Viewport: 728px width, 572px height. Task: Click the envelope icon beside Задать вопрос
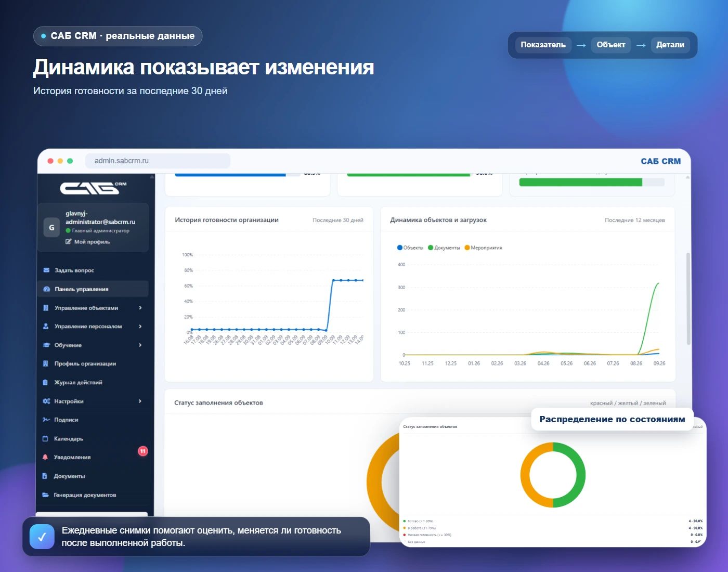(46, 270)
